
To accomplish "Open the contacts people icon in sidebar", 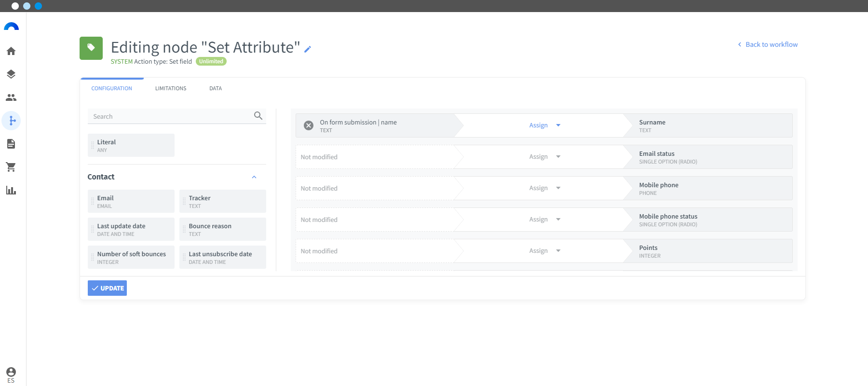I will [11, 97].
